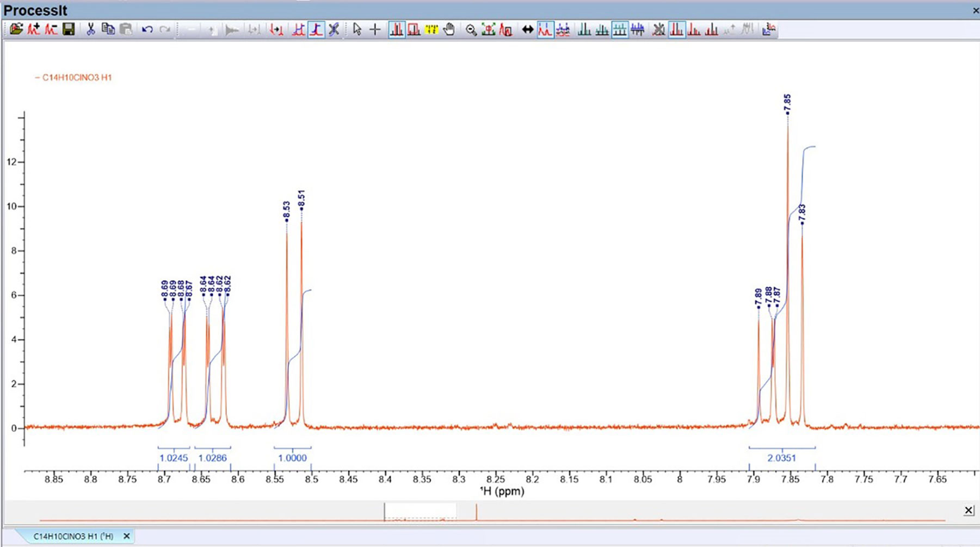Viewport: 980px width, 547px height.
Task: Select the arrow pointer tool
Action: [x=357, y=29]
